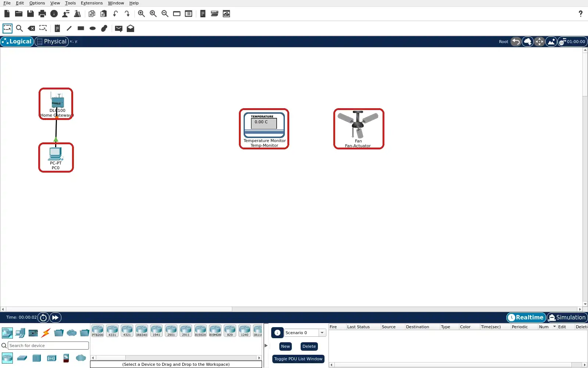Click Toggle PDU List Window button
Viewport: 588px width, 368px height.
(x=298, y=359)
